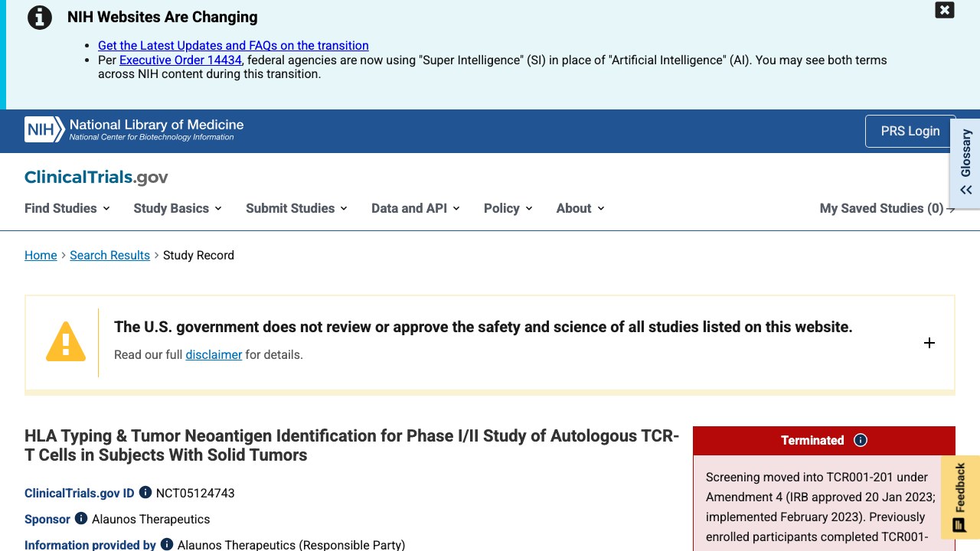Open My Saved Studies
This screenshot has height=551, width=980.
(887, 208)
